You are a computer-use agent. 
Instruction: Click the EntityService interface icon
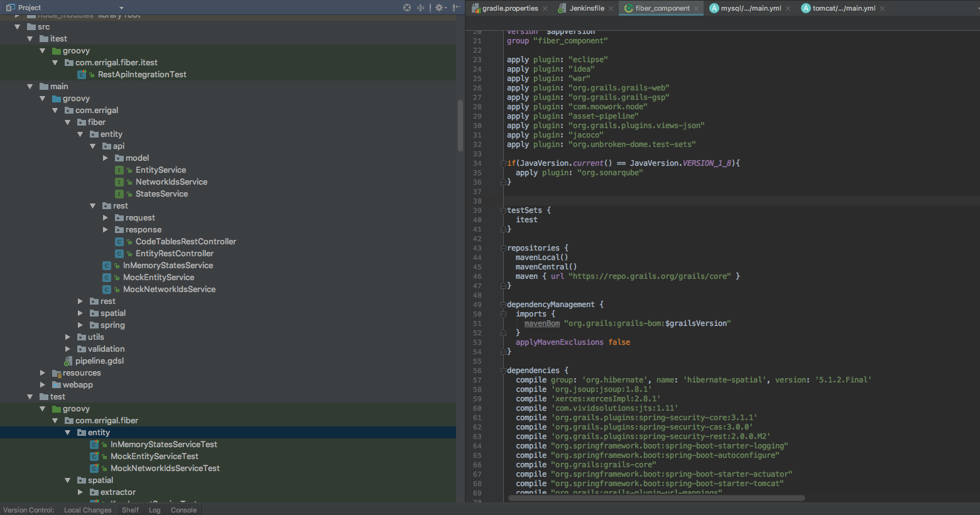pyautogui.click(x=119, y=170)
